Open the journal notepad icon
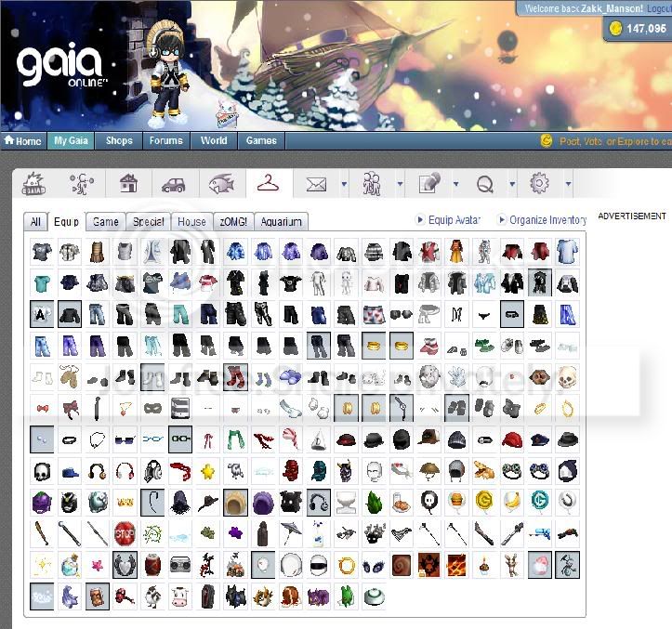Viewport: 672px width, 629px height. [x=429, y=183]
